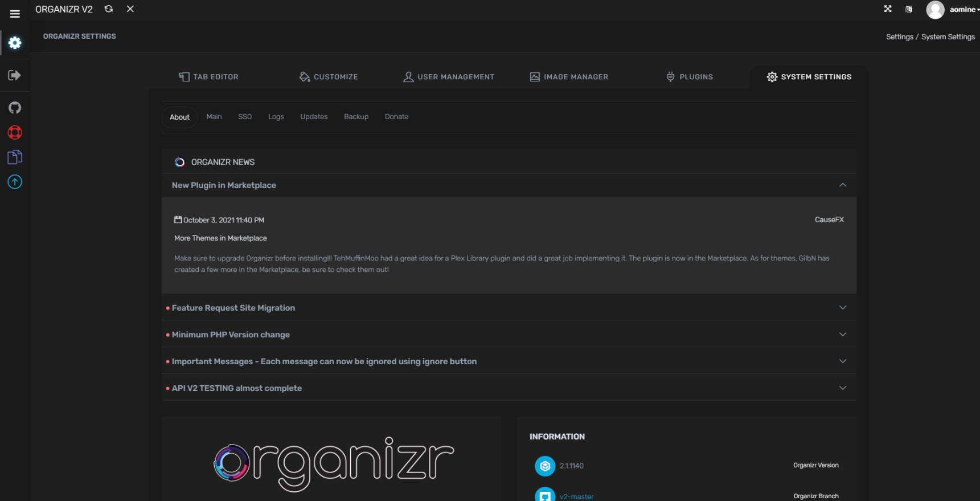Screen dimensions: 980x501
Task: Open the aomine user avatar menu
Action: click(x=953, y=10)
